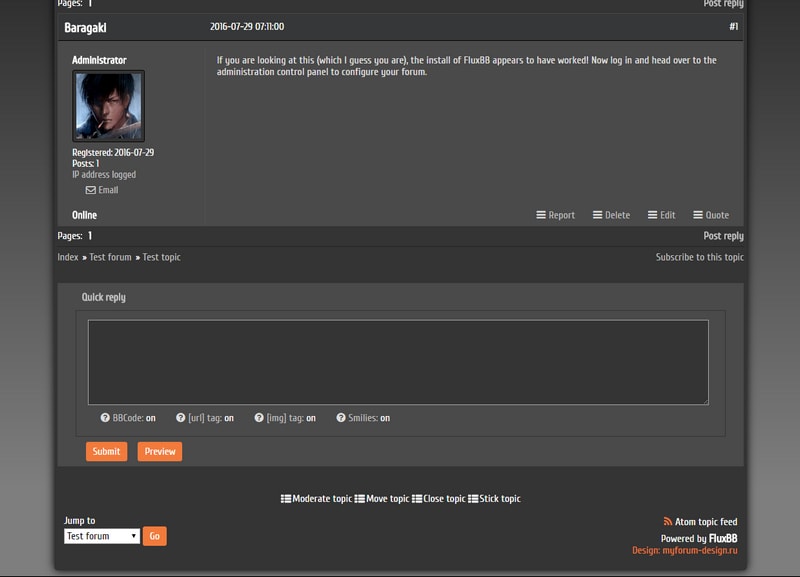Open [img] tag help question icon

point(259,418)
